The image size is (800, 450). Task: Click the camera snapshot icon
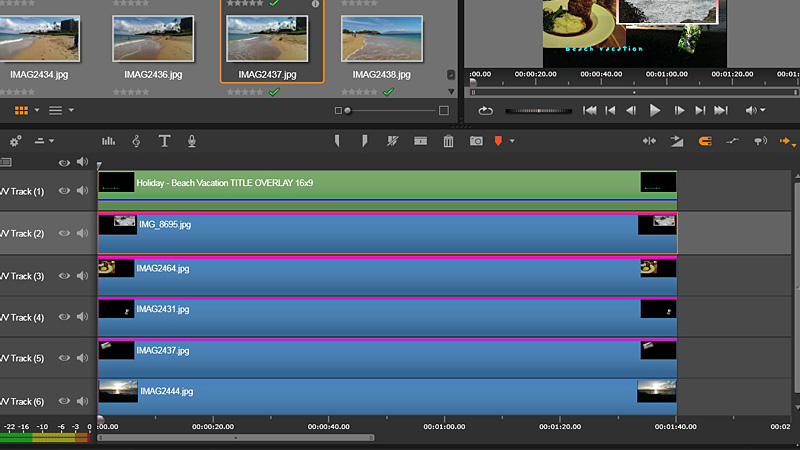(476, 141)
